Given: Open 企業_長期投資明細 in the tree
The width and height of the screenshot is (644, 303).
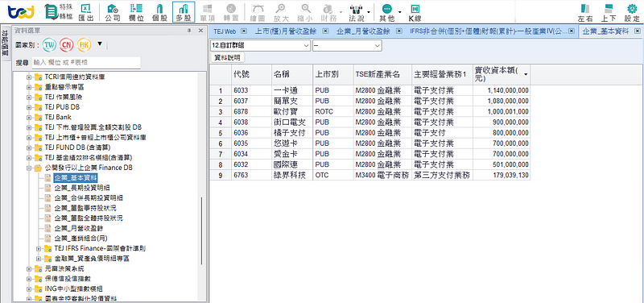Looking at the screenshot, I should [82, 188].
